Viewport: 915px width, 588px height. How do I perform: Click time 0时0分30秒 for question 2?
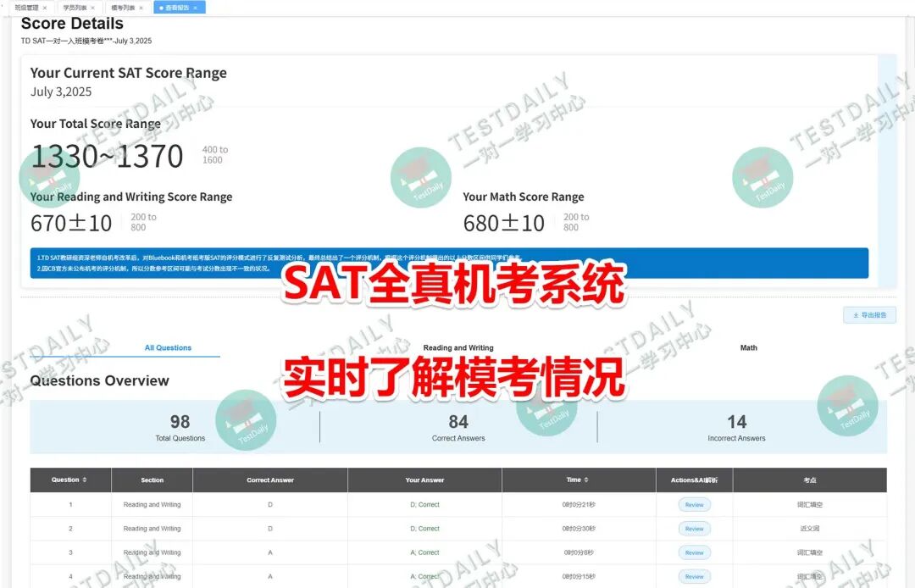579,529
